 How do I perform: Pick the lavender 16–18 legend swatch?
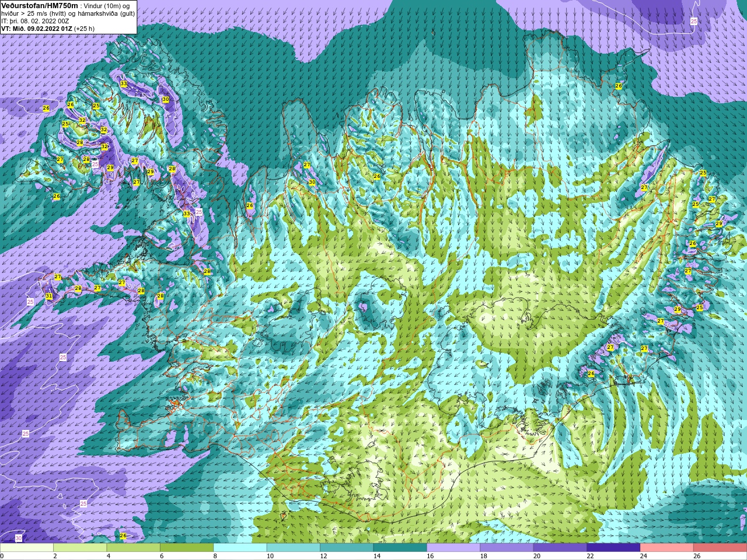453,548
